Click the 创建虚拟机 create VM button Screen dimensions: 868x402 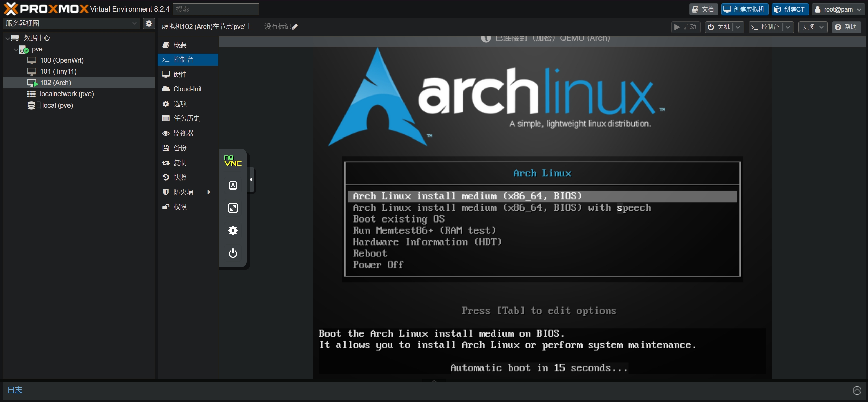point(744,9)
